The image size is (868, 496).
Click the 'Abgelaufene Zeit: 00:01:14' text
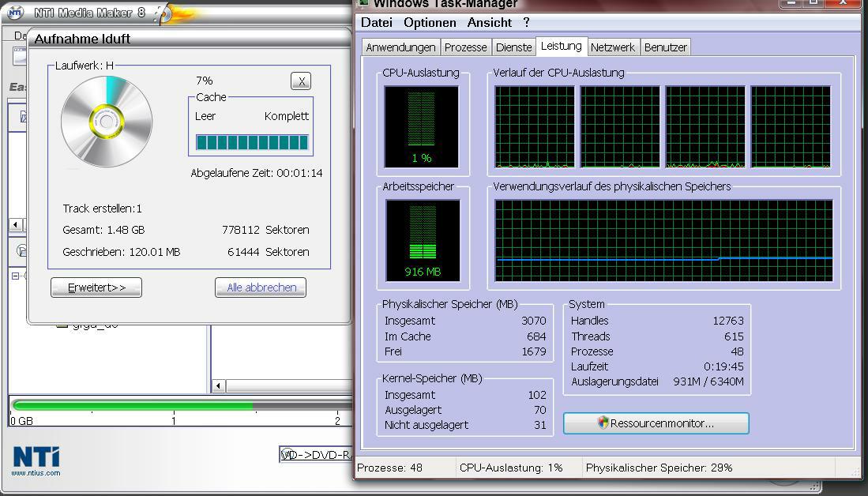[x=257, y=173]
